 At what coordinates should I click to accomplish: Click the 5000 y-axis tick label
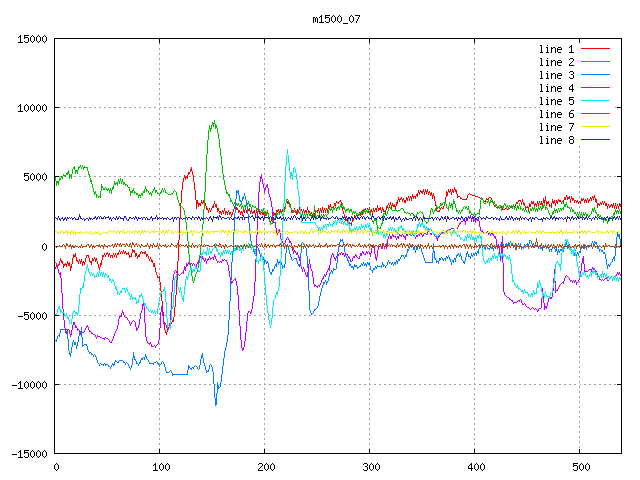pyautogui.click(x=35, y=177)
